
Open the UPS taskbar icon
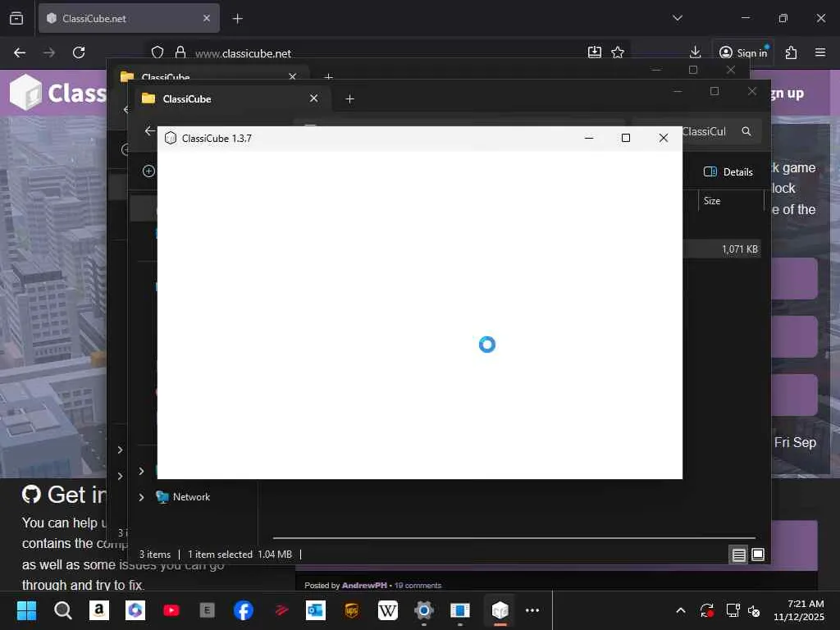pyautogui.click(x=351, y=610)
